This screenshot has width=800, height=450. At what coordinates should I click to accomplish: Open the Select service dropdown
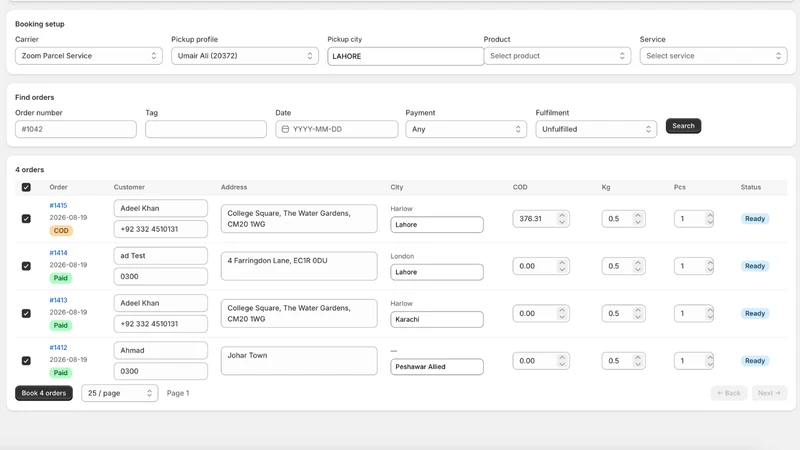pyautogui.click(x=713, y=56)
